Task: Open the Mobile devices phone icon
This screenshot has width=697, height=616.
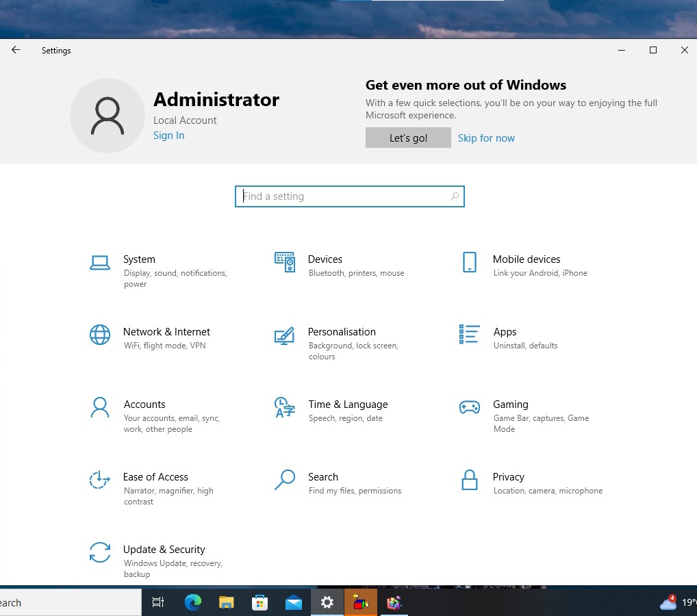Action: [470, 262]
